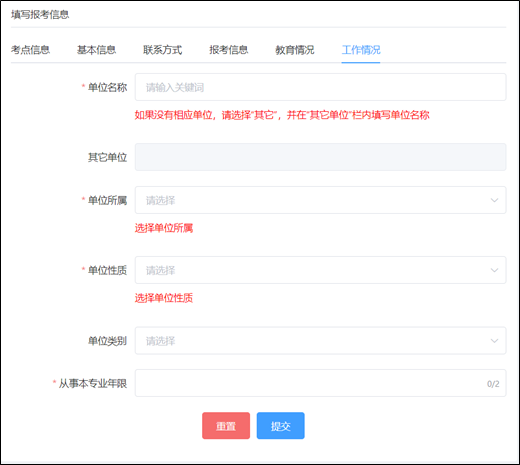Focus the 单位名称 keyword input field

(320, 87)
